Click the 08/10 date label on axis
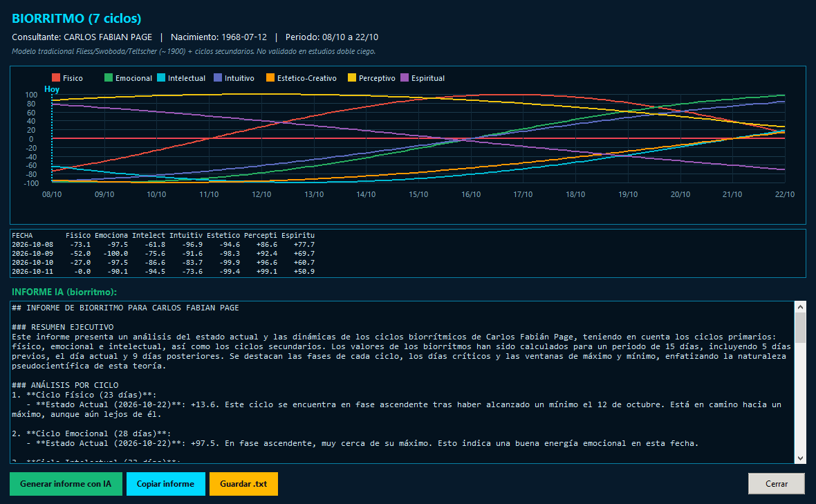This screenshot has height=504, width=816. tap(52, 194)
